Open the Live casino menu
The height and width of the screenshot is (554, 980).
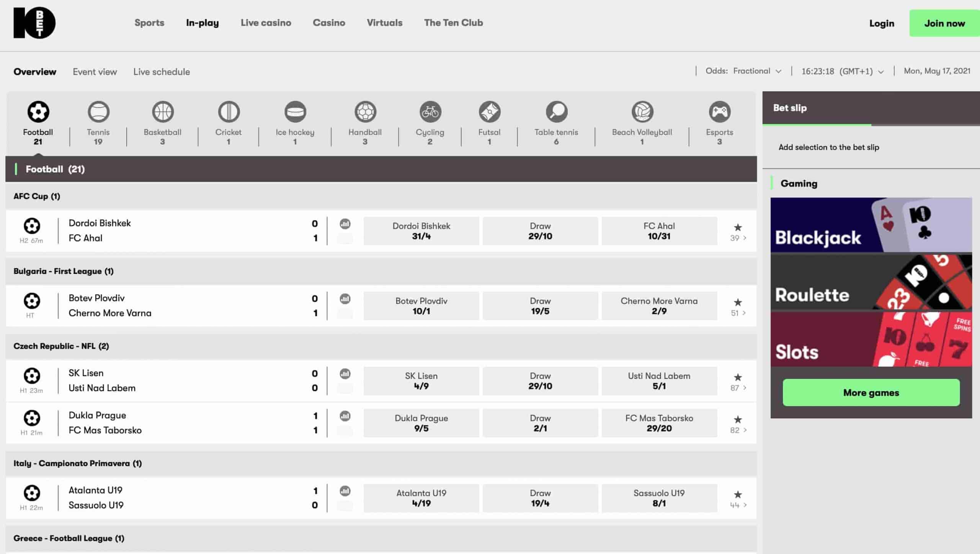coord(266,23)
